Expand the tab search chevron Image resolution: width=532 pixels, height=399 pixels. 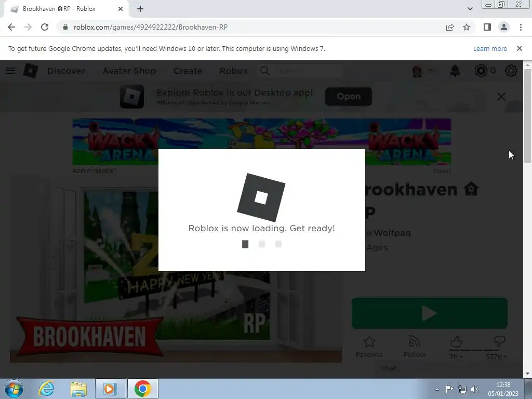470,9
